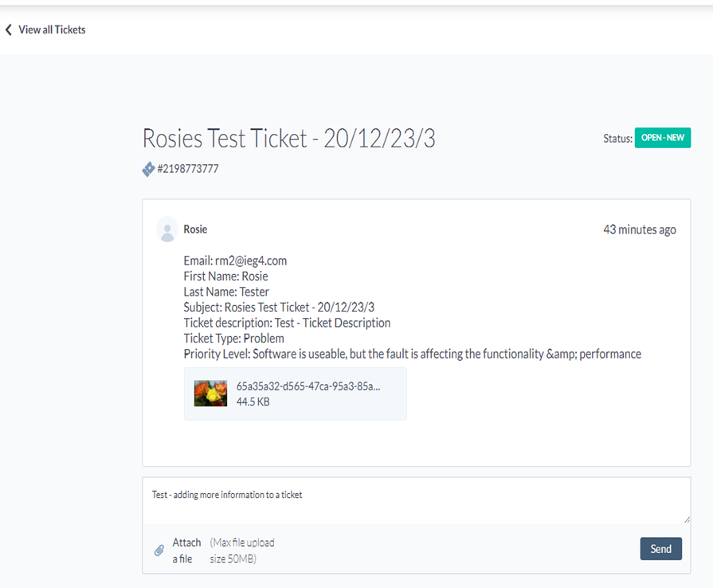The image size is (713, 588).
Task: Click the 43 minutes ago timestamp
Action: point(640,229)
